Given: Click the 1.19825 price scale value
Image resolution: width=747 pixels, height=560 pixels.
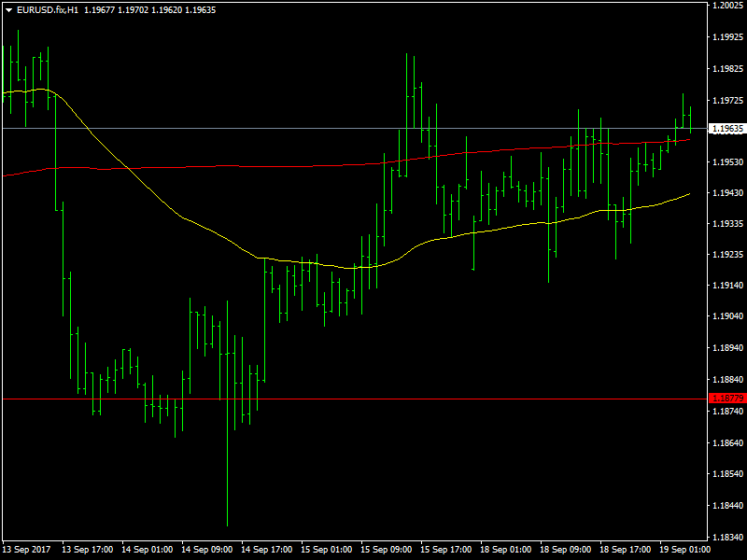Looking at the screenshot, I should [727, 69].
